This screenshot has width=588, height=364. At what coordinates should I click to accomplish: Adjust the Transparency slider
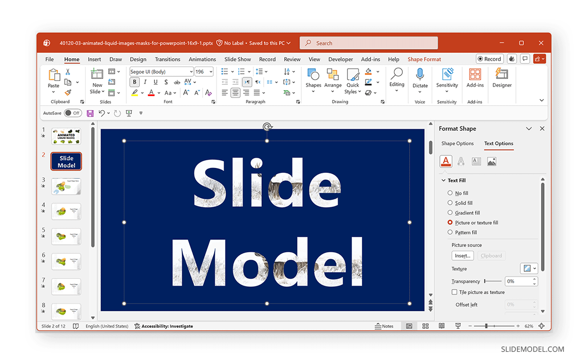(x=492, y=281)
